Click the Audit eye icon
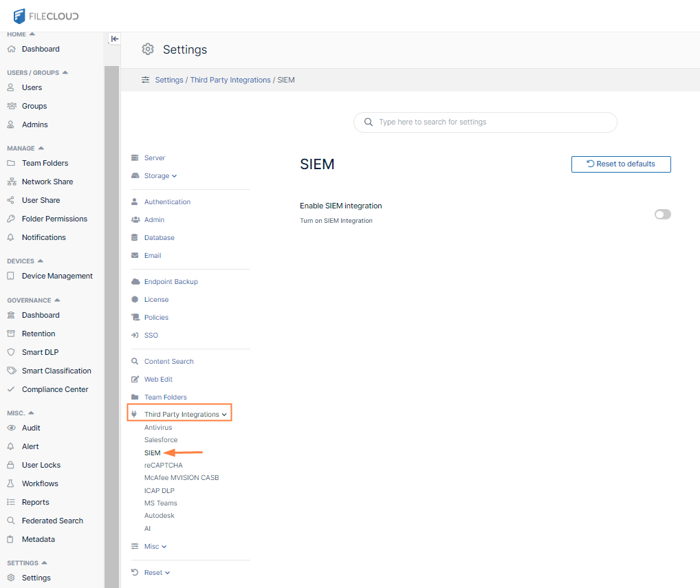The width and height of the screenshot is (700, 588). pos(10,428)
